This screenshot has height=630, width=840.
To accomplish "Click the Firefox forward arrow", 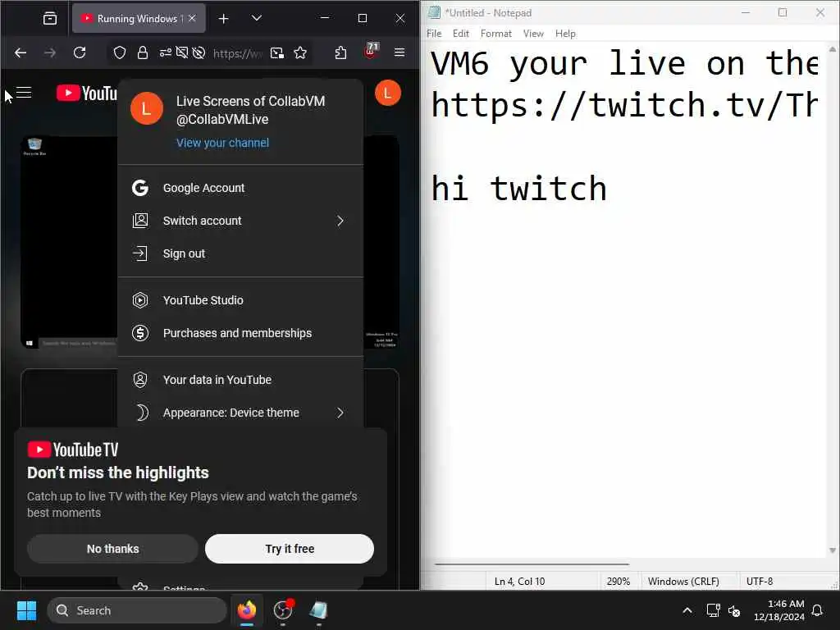I will [50, 52].
